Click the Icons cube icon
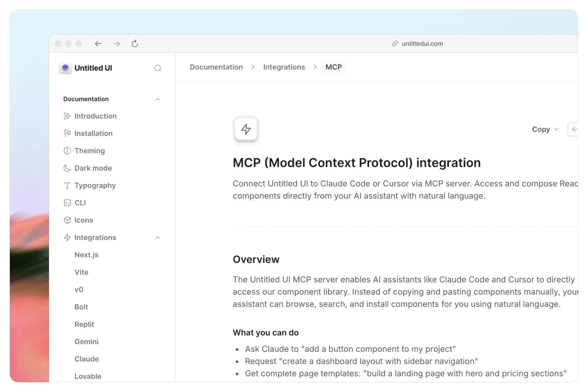 (x=68, y=220)
